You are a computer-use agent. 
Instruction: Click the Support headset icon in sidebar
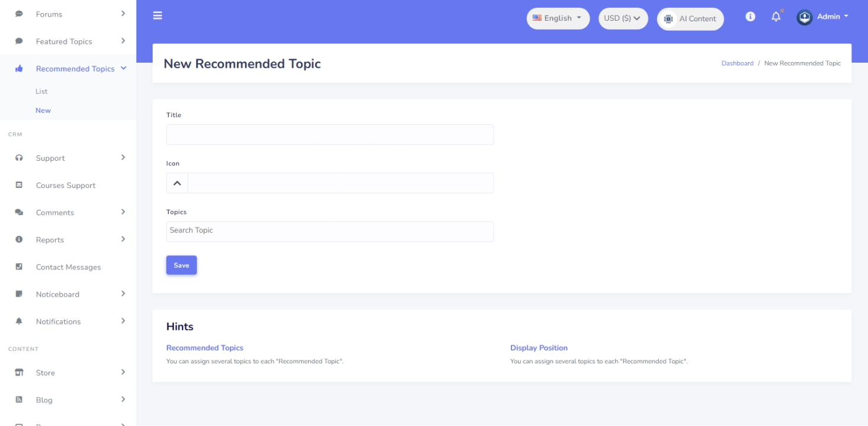point(19,158)
